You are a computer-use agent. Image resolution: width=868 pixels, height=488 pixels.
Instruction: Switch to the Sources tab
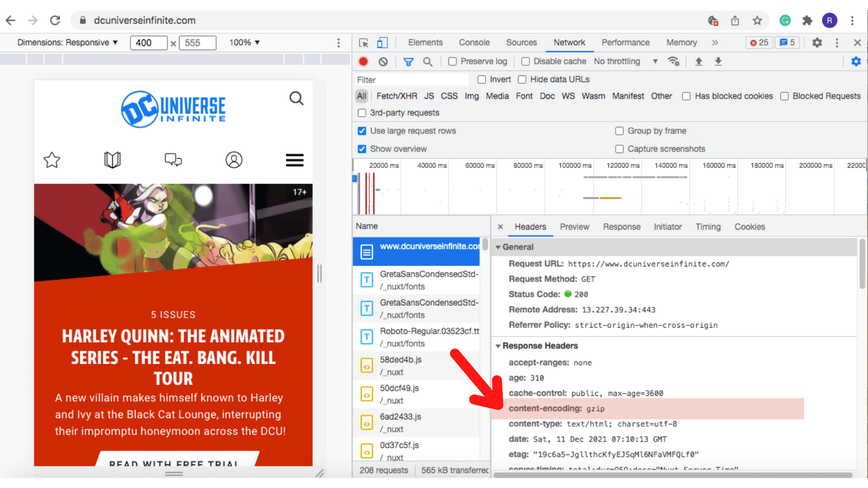[x=521, y=42]
